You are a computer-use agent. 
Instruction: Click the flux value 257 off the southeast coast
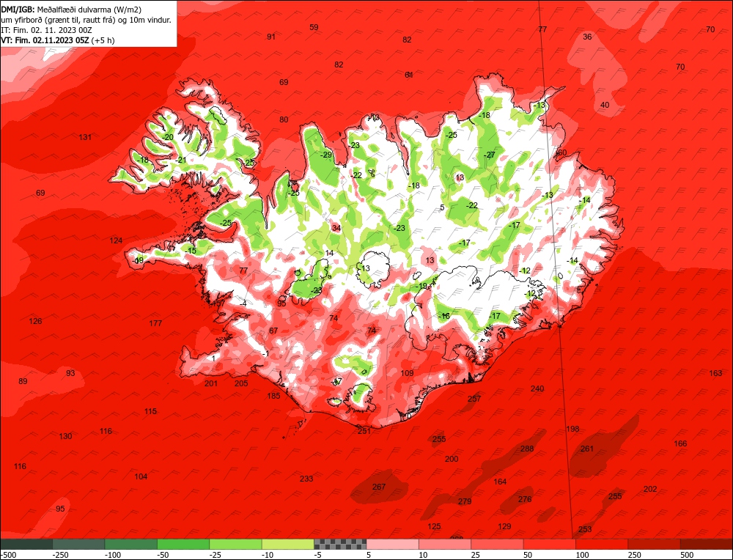point(474,398)
